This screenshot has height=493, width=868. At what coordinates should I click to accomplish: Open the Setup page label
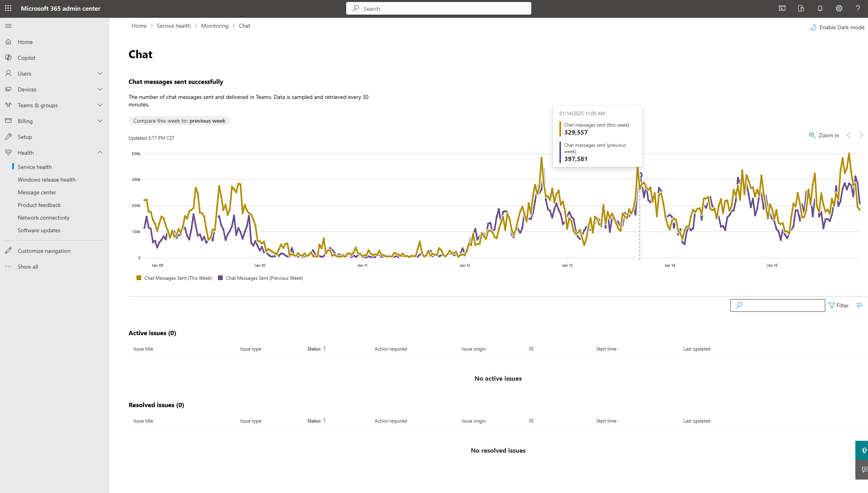pos(25,137)
